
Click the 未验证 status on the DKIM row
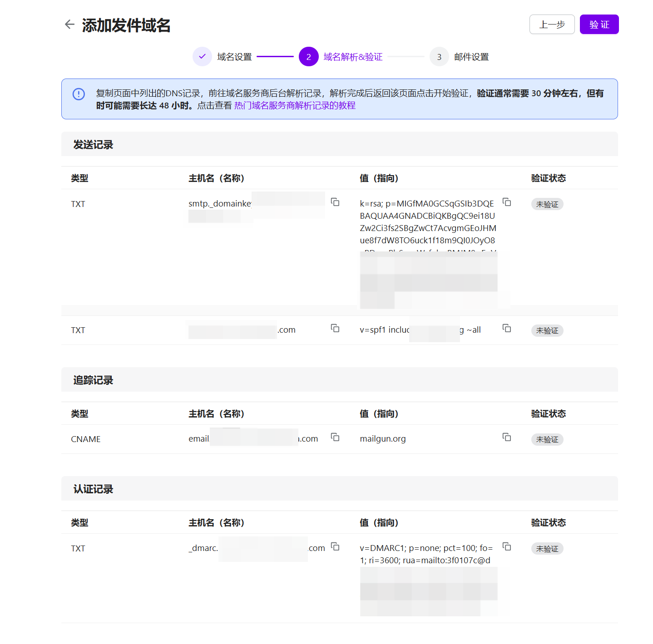pyautogui.click(x=547, y=204)
